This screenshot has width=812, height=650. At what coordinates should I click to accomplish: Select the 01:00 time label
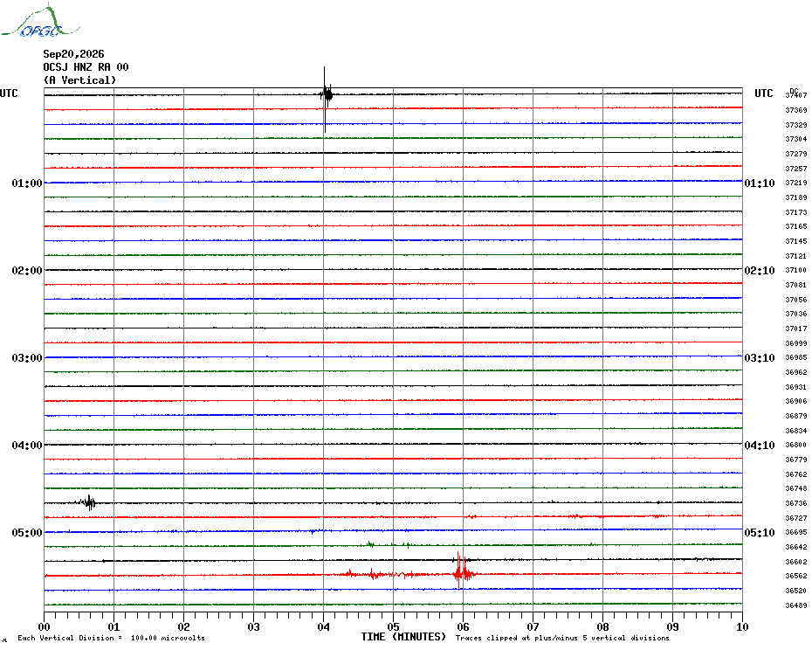pos(27,183)
